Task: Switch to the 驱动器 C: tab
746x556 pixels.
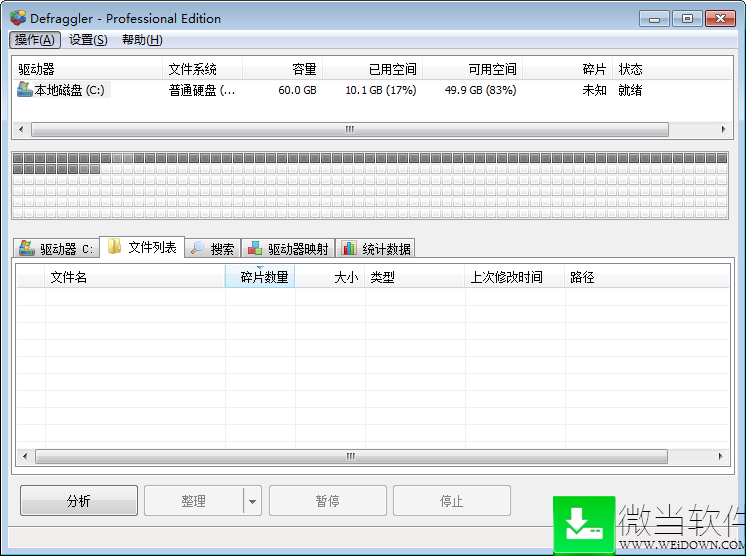Action: click(x=56, y=248)
